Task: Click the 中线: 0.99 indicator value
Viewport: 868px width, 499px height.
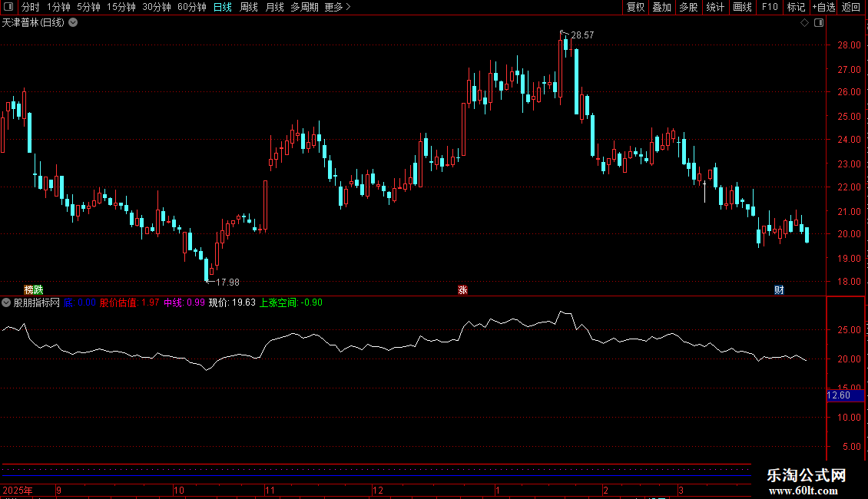Action: [184, 302]
